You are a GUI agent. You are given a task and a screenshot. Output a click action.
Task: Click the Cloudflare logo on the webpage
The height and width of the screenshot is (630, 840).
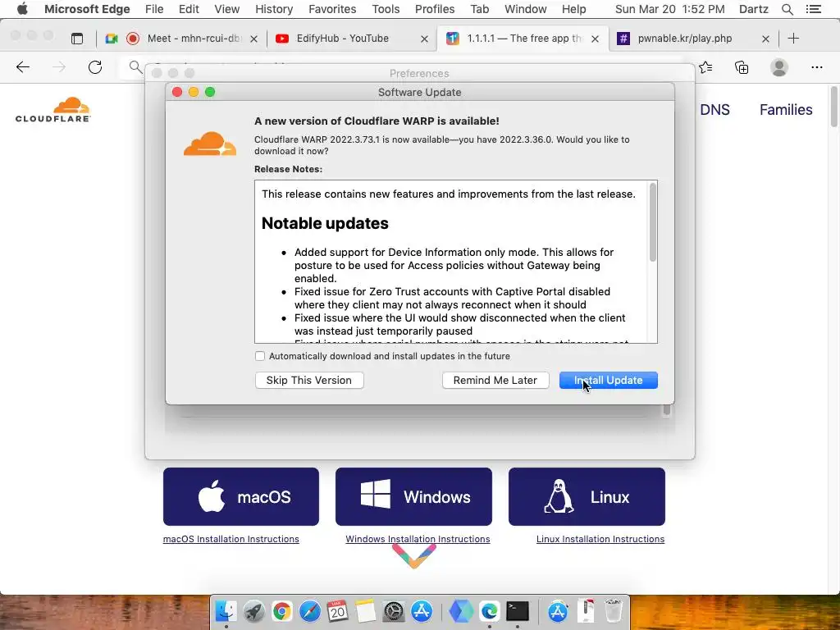pos(53,110)
